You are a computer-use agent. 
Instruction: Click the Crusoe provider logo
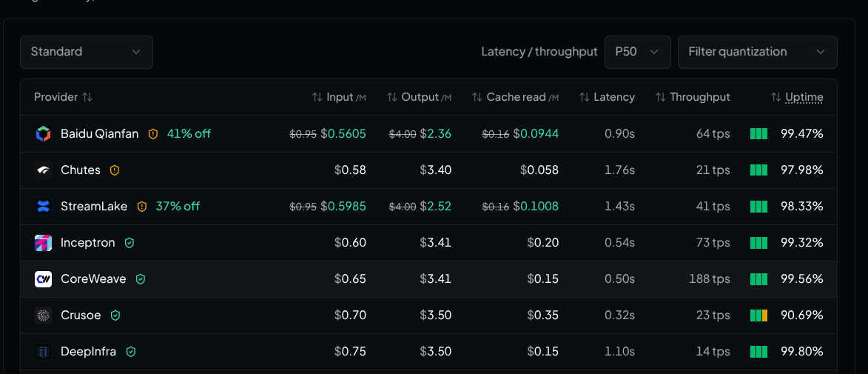coord(43,315)
